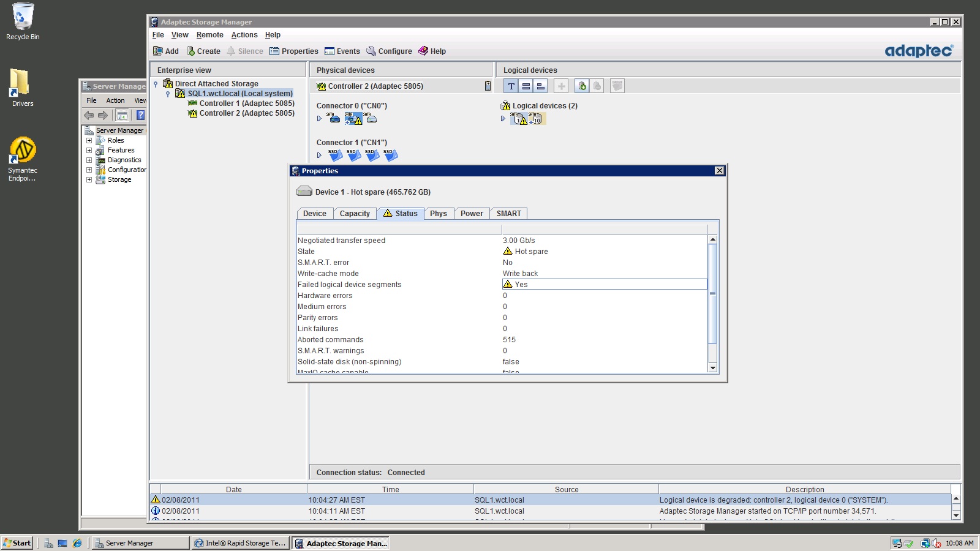
Task: Expand Diagnostics in Server Manager
Action: tap(89, 160)
